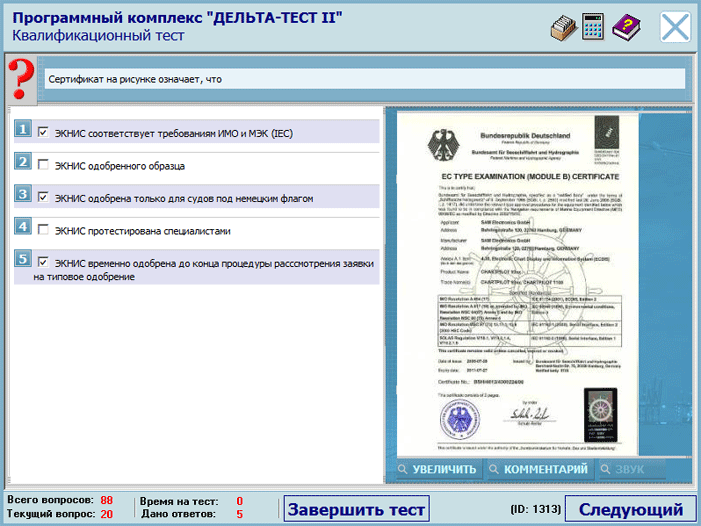
Task: Uncheck 'ЭКНИС временно одобрена' checkbox
Action: [43, 262]
